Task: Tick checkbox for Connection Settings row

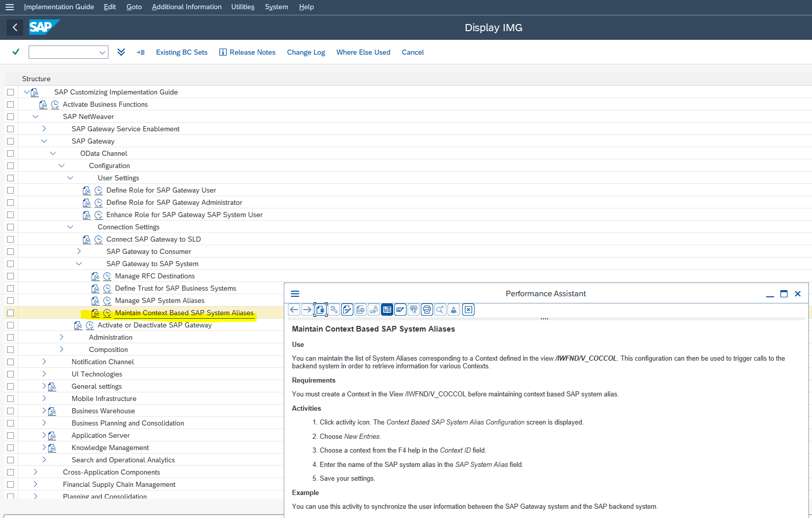Action: tap(10, 227)
